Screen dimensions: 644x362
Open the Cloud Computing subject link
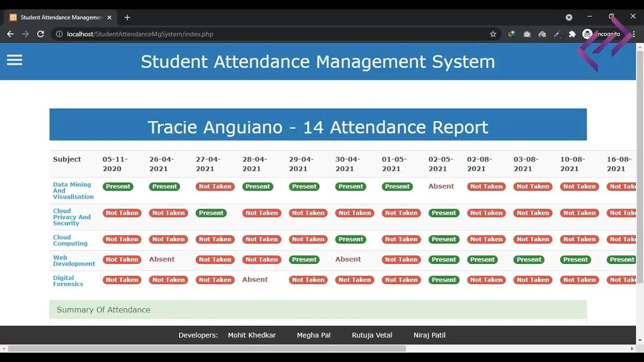coord(70,240)
